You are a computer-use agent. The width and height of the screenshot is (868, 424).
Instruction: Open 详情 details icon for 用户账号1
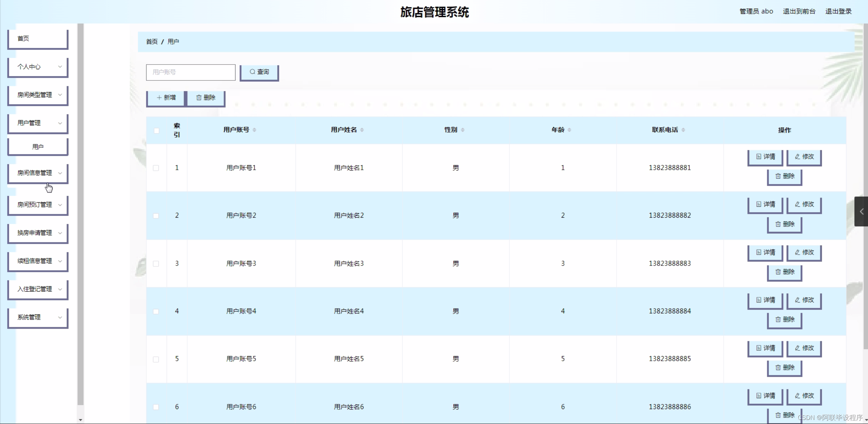click(x=759, y=156)
